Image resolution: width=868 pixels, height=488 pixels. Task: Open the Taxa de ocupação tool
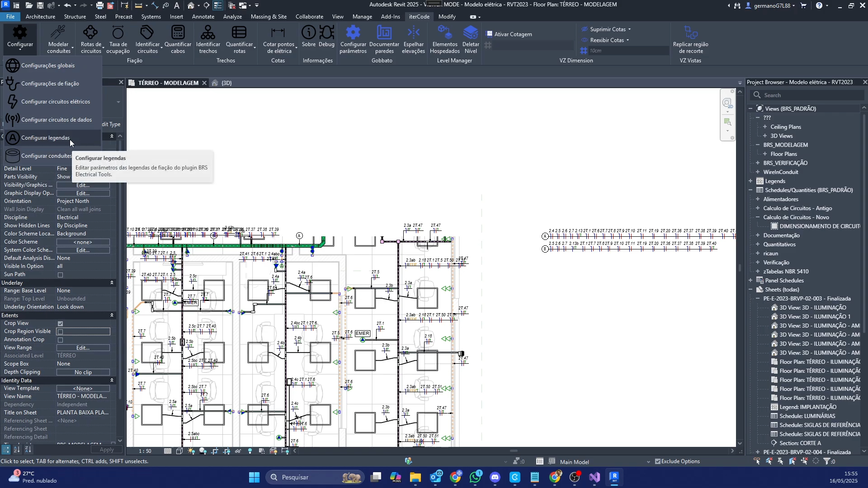[x=118, y=33]
